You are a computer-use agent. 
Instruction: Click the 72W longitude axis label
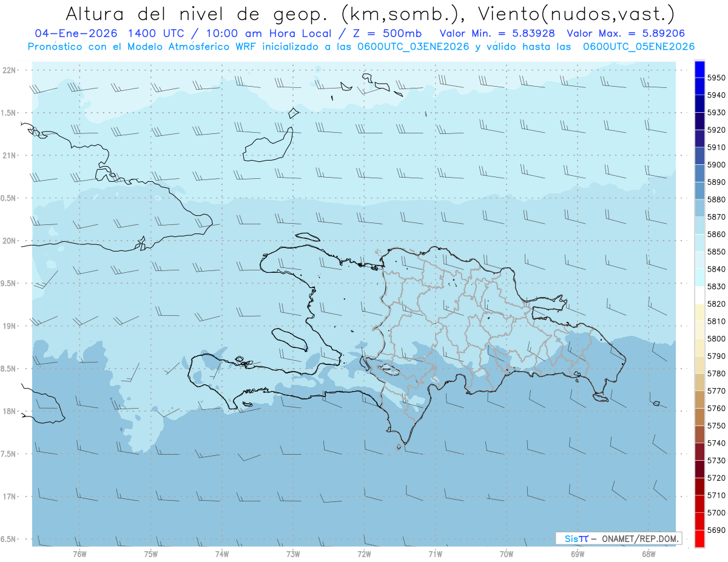tap(364, 554)
